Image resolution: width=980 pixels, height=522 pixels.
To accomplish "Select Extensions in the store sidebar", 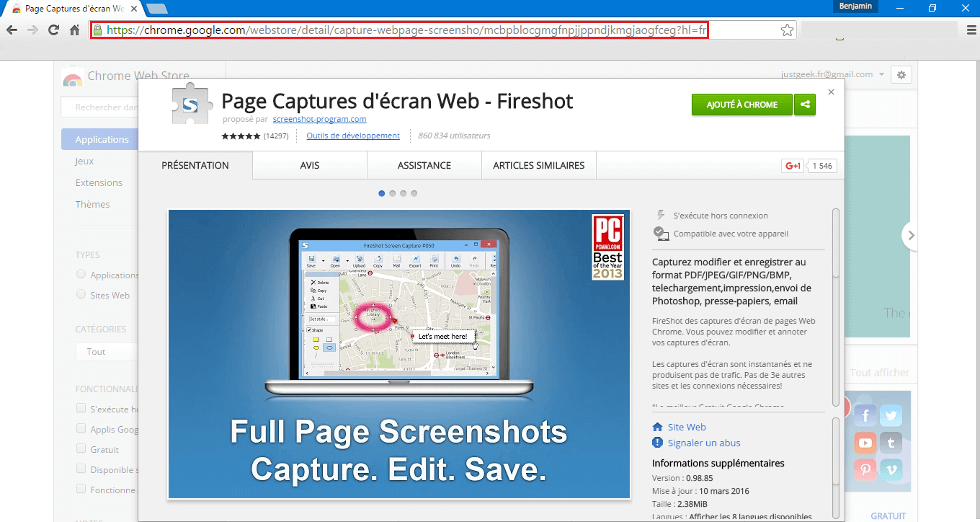I will point(99,182).
